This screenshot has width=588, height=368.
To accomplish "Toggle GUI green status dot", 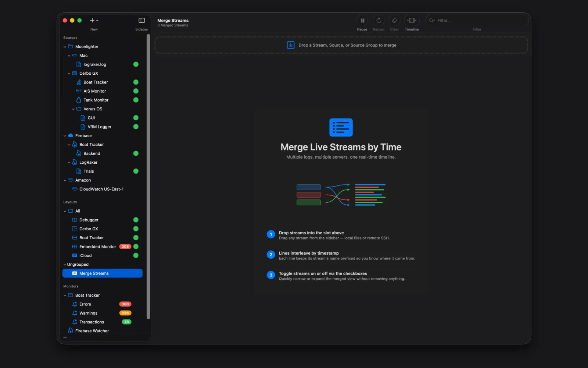I will pos(136,118).
